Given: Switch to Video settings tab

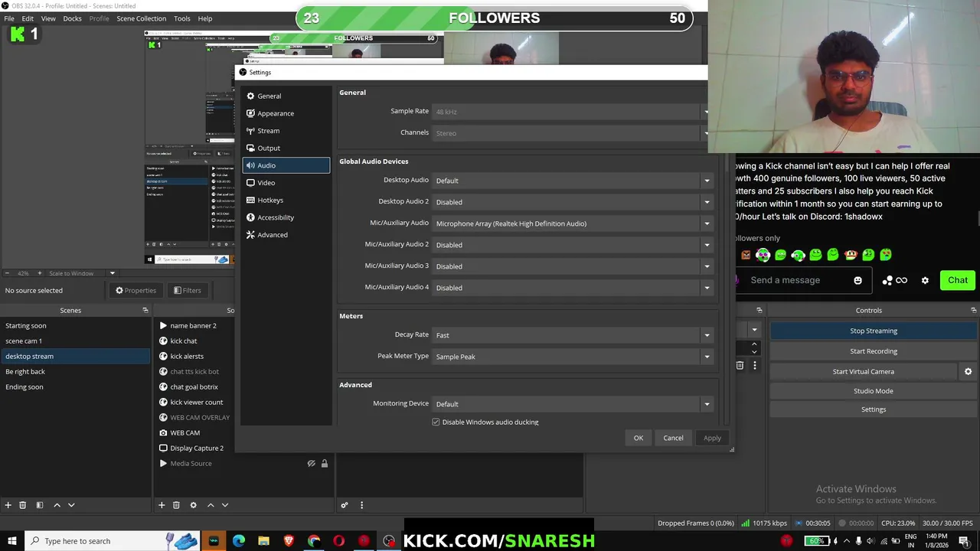Looking at the screenshot, I should pyautogui.click(x=286, y=183).
